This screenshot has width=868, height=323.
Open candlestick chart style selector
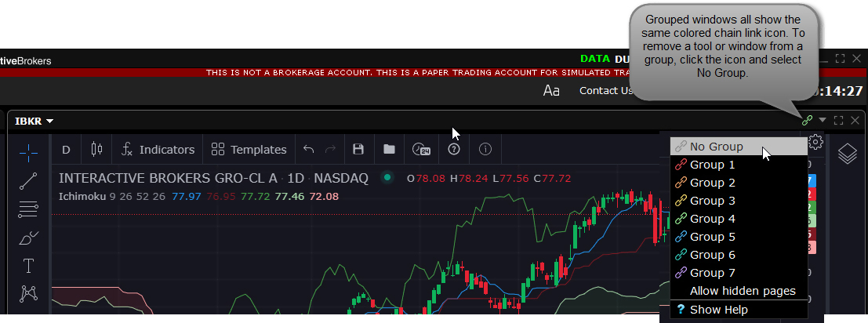click(x=97, y=149)
